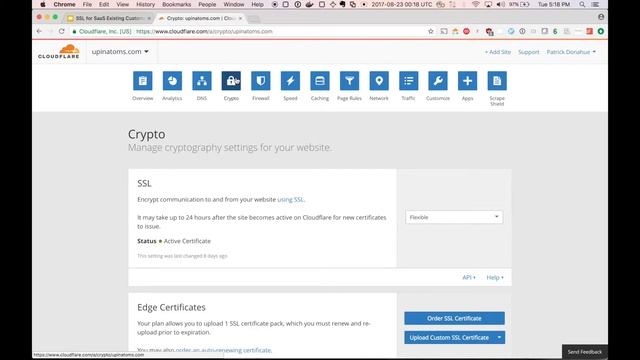Open the Bookmarks menu
The width and height of the screenshot is (640, 360).
[x=176, y=4]
